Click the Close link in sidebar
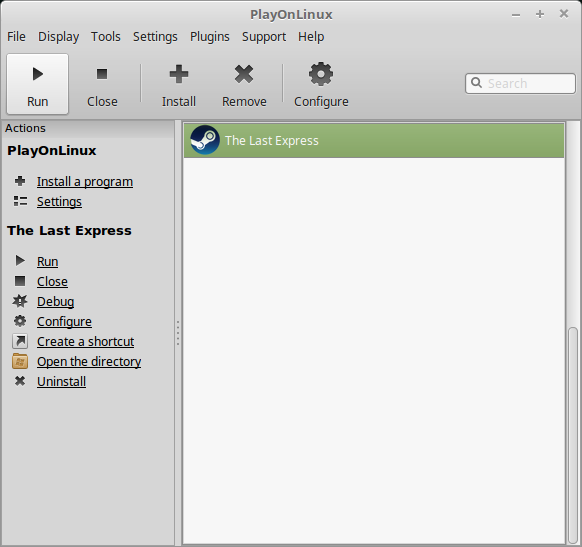Viewport: 582px width, 547px height. point(52,282)
